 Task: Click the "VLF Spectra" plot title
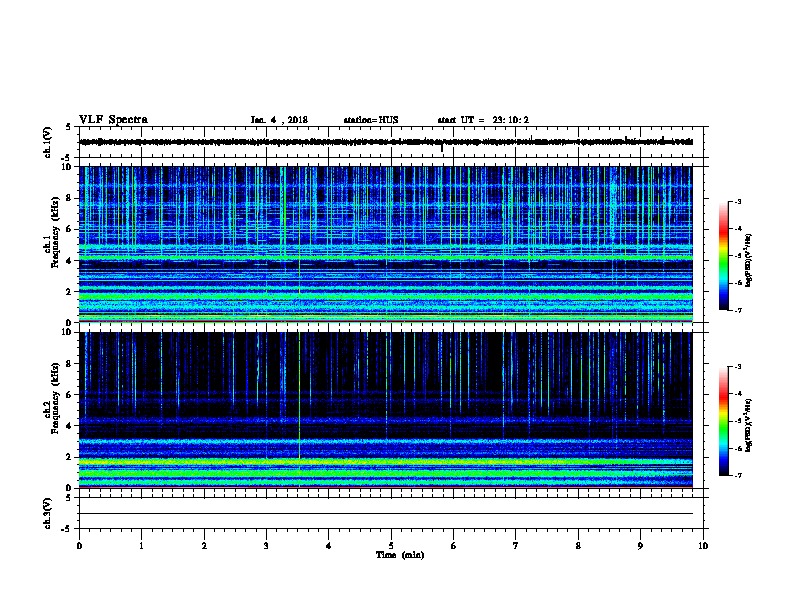113,120
